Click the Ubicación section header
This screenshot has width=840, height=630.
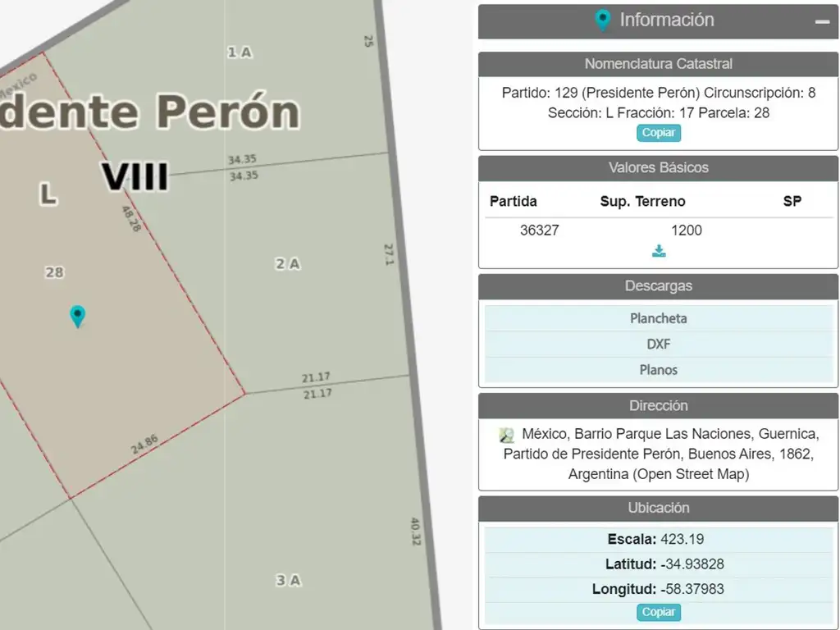click(x=658, y=508)
